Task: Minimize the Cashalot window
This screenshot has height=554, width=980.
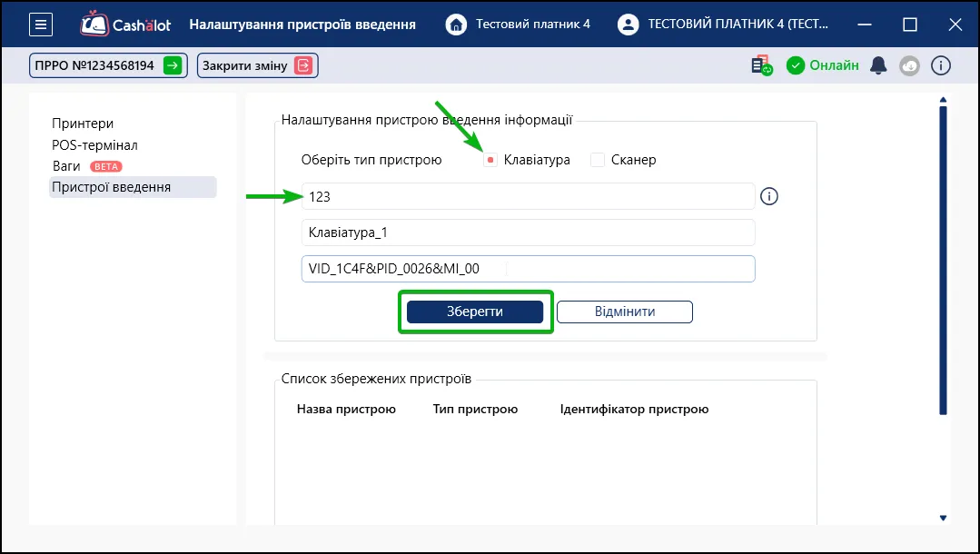Action: 865,25
